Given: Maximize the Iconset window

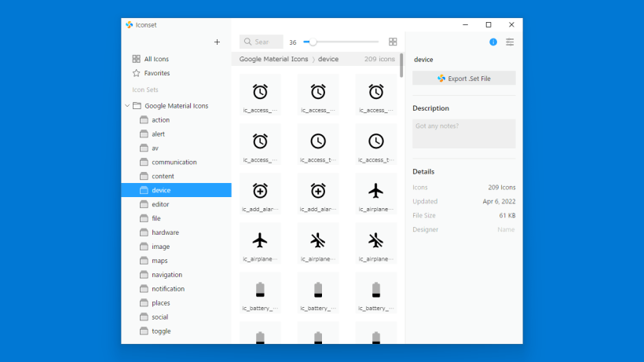Looking at the screenshot, I should click(488, 24).
